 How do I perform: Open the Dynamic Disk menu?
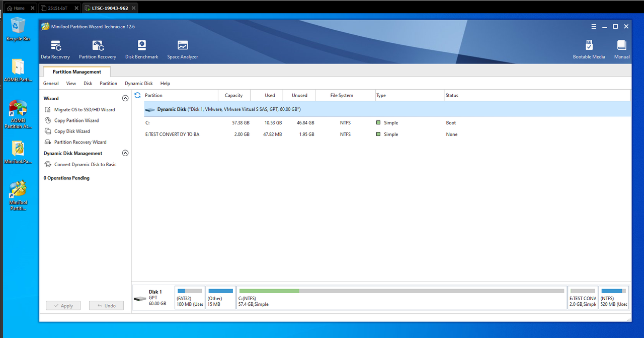[139, 84]
